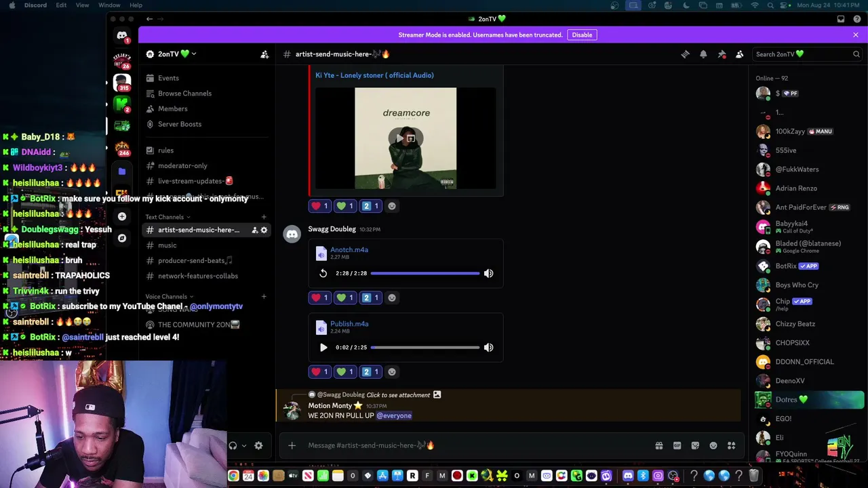Screen dimensions: 868x488
Task: Open the View menu in menu bar
Action: tap(82, 5)
